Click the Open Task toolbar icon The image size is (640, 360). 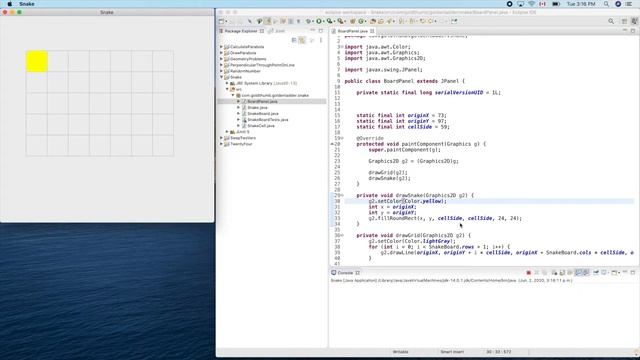[x=380, y=21]
